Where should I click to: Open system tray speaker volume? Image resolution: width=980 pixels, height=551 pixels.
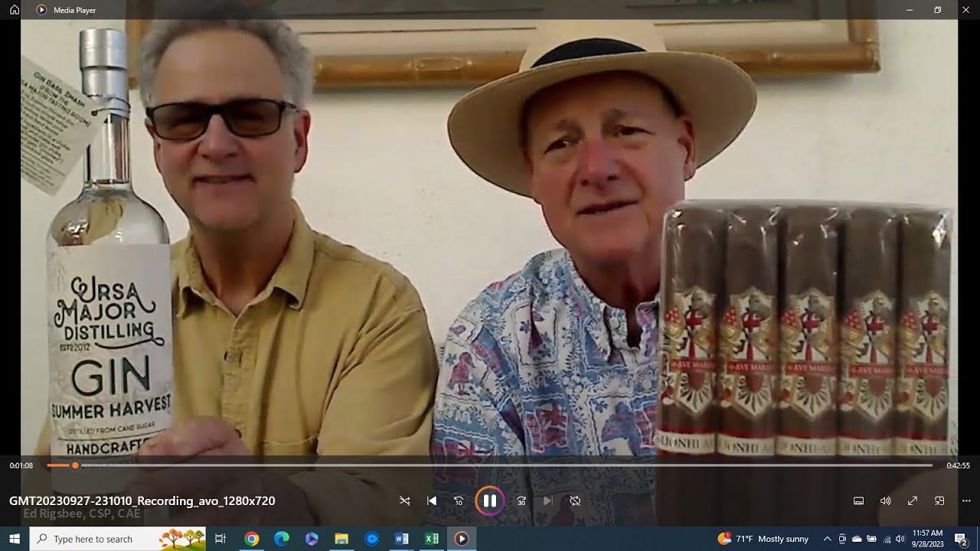900,539
